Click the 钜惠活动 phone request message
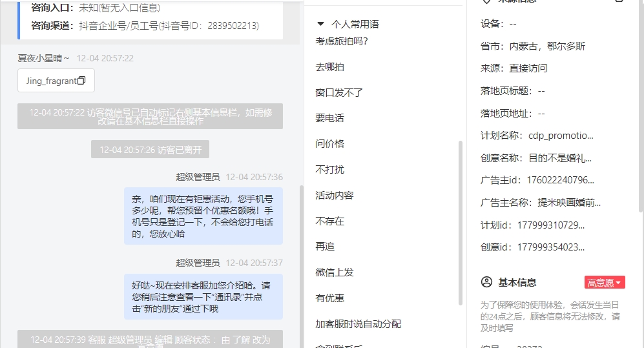The height and width of the screenshot is (348, 644). pos(203,216)
